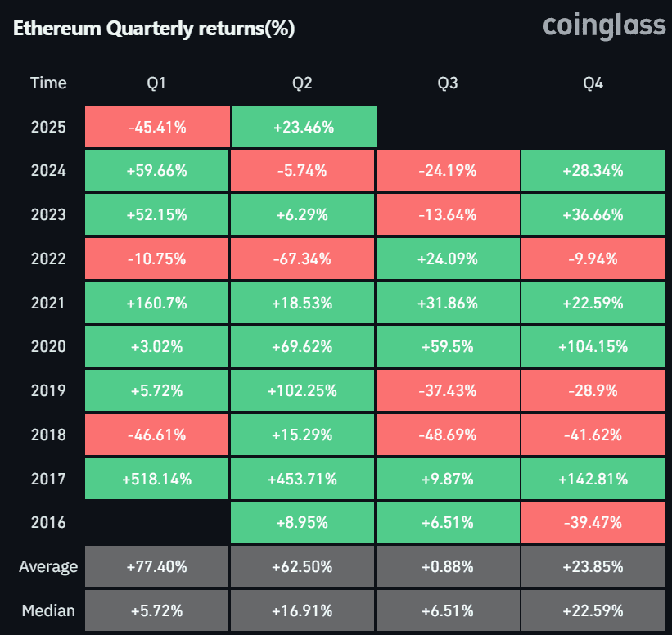Click the +102.25% cell in 2019
Screen dimensions: 672x635
click(303, 391)
